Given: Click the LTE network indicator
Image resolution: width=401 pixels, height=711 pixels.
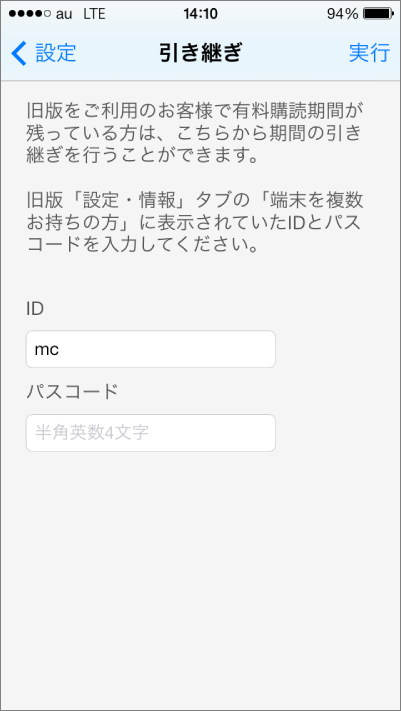Looking at the screenshot, I should pos(94,14).
